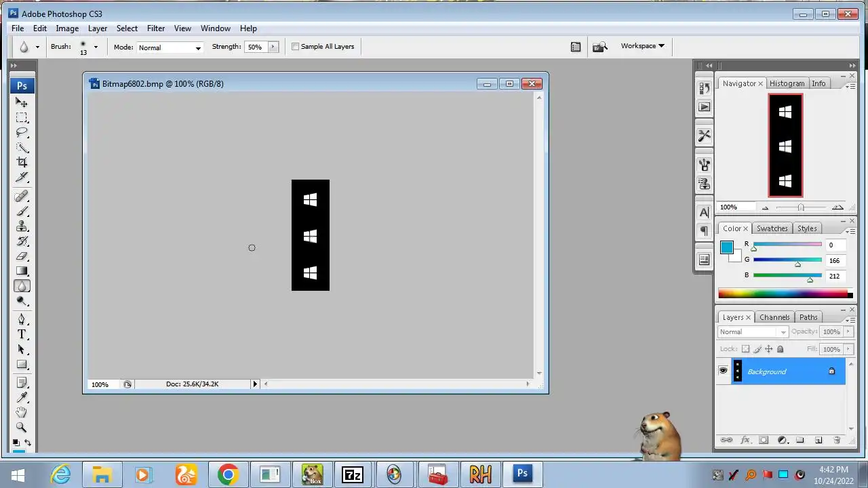Open the Mode dropdown in options bar

coord(170,47)
